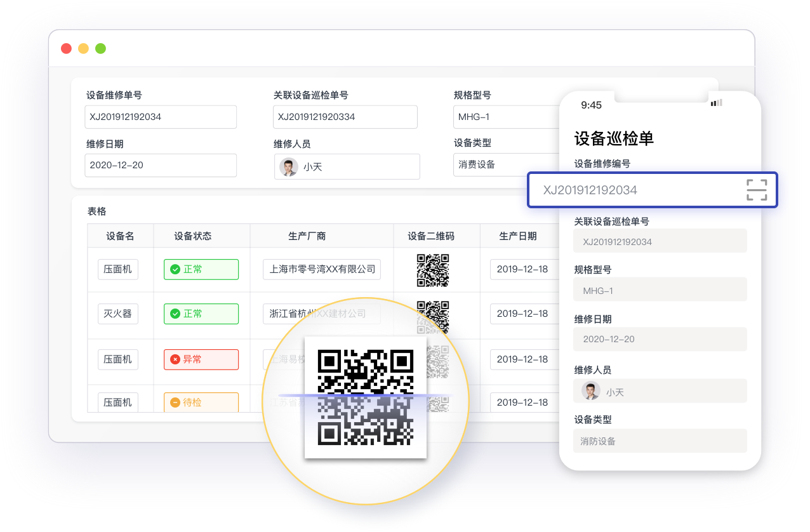Click manufacturer field 浙江省杭州XX建材公司
Viewport: 810px width, 532px height.
[322, 314]
